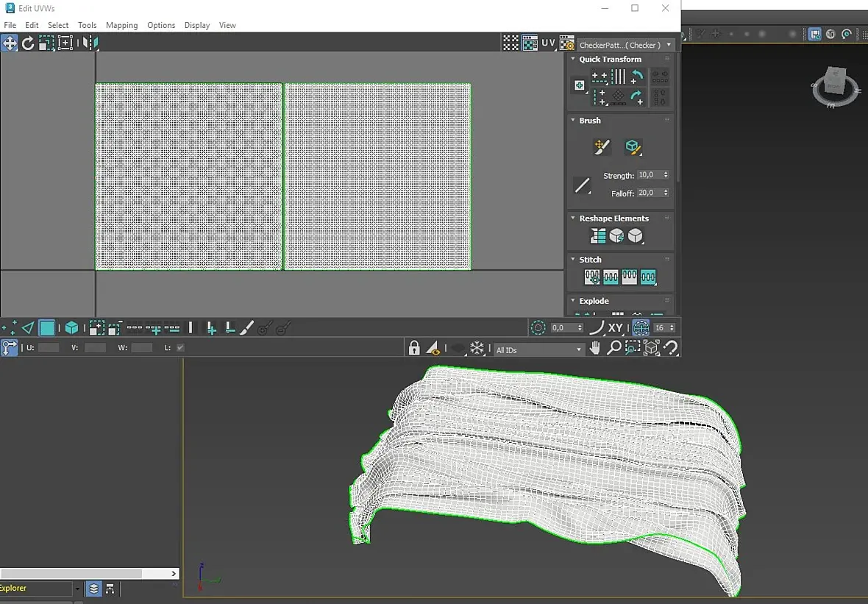Open the Tools menu
This screenshot has width=868, height=604.
pyautogui.click(x=87, y=25)
